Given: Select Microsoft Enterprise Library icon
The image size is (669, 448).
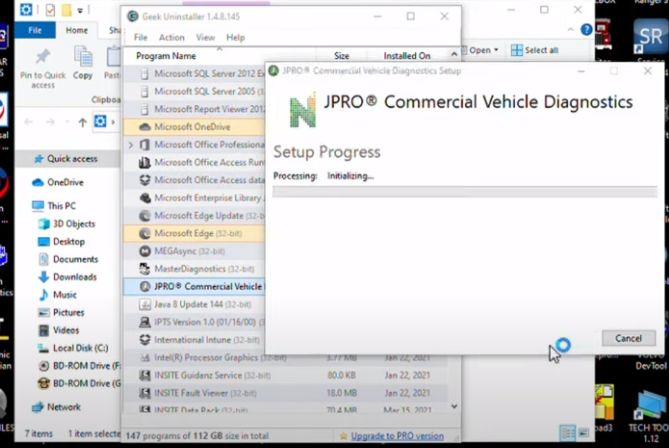Looking at the screenshot, I should point(145,198).
